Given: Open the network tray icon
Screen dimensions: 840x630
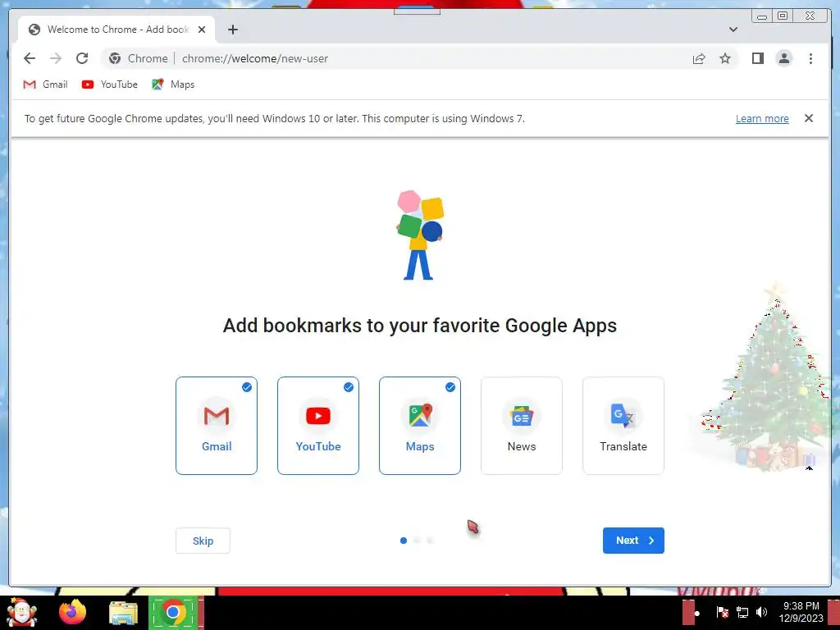Looking at the screenshot, I should [x=742, y=612].
